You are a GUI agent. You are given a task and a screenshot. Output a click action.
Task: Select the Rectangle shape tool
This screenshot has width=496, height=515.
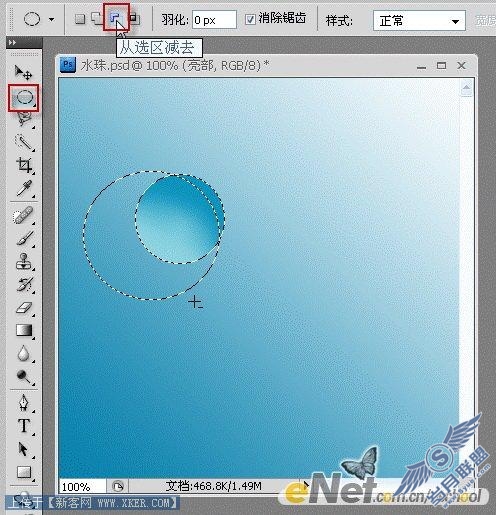[x=24, y=472]
